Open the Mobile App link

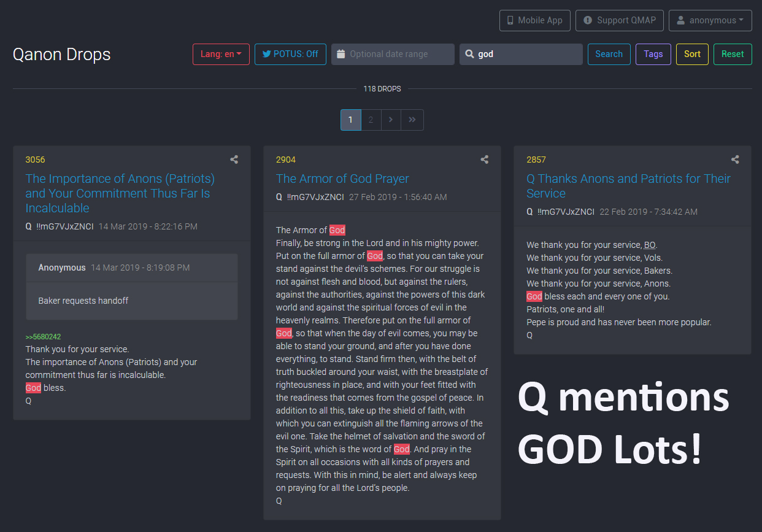click(535, 20)
